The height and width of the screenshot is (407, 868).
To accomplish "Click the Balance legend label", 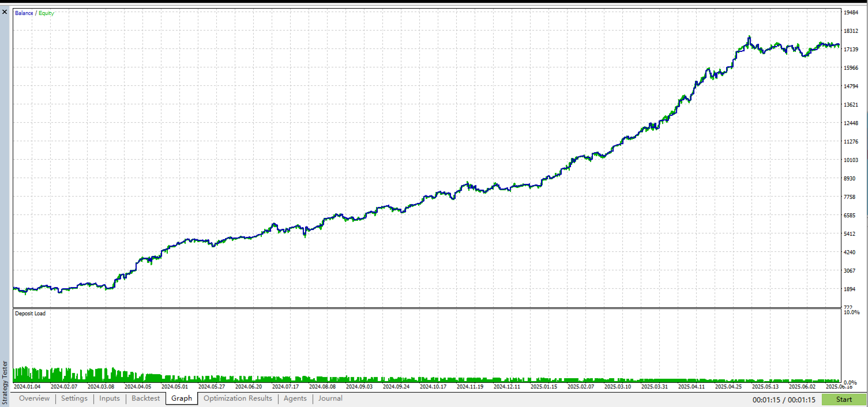I will tap(24, 13).
